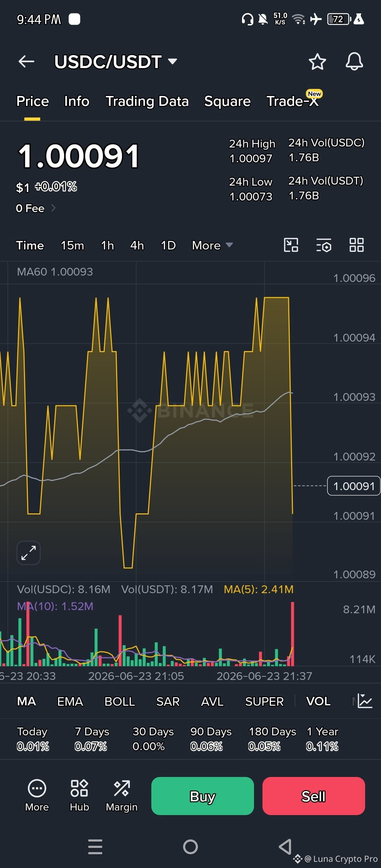The image size is (381, 868).
Task: Tap the green Buy button
Action: tap(202, 796)
